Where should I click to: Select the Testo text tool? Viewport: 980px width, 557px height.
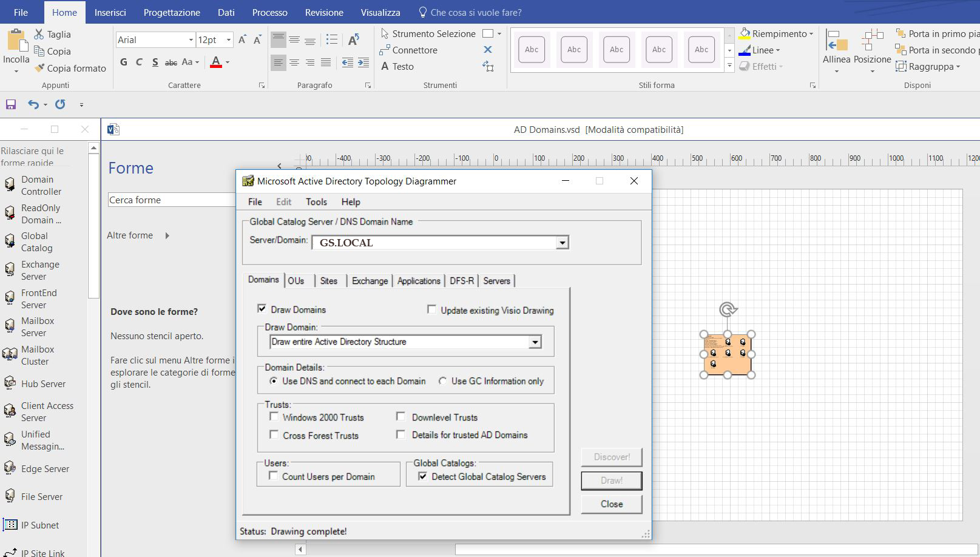tap(397, 66)
